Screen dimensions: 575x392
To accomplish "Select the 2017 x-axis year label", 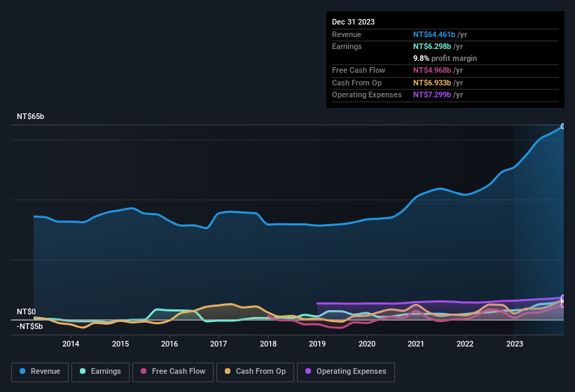I will tap(219, 343).
